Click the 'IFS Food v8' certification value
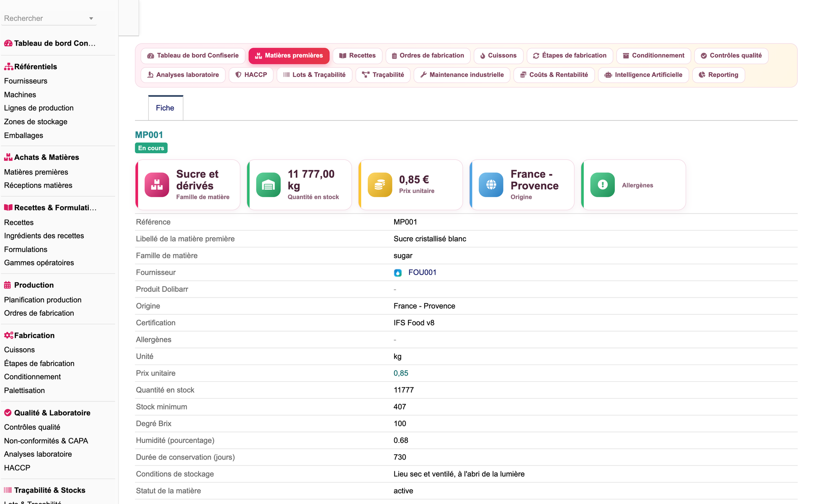Screen dimensions: 815x504 (414, 323)
